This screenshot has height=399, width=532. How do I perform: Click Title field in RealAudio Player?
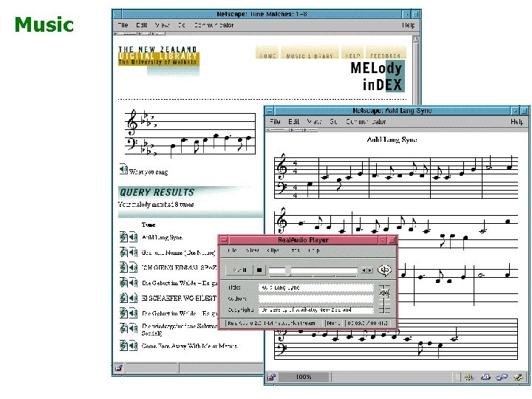click(316, 287)
